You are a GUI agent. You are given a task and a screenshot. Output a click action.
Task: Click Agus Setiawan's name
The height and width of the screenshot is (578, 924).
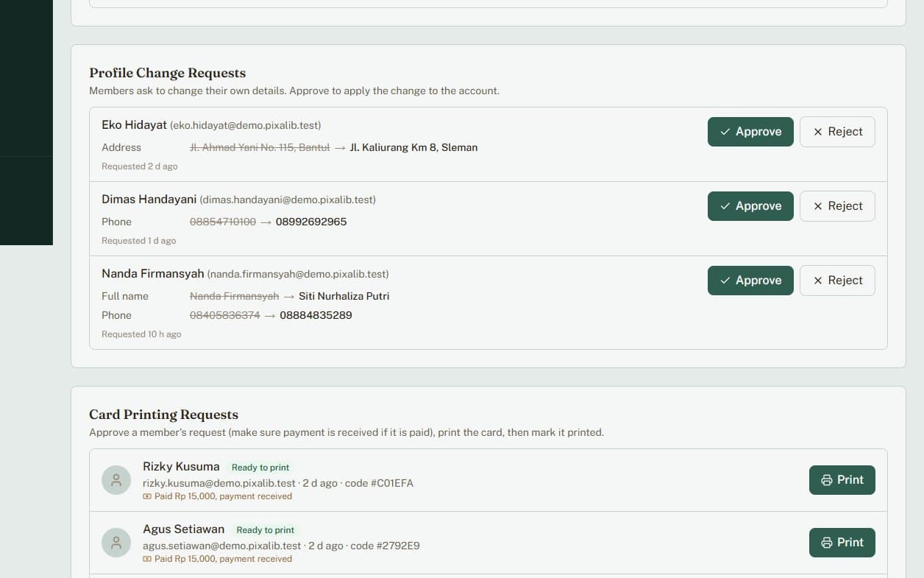click(183, 529)
